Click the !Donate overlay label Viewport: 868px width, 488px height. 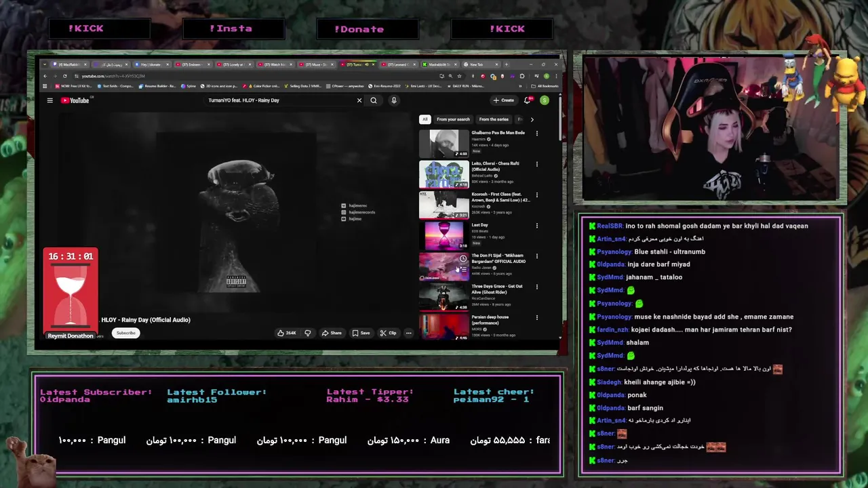(x=359, y=29)
